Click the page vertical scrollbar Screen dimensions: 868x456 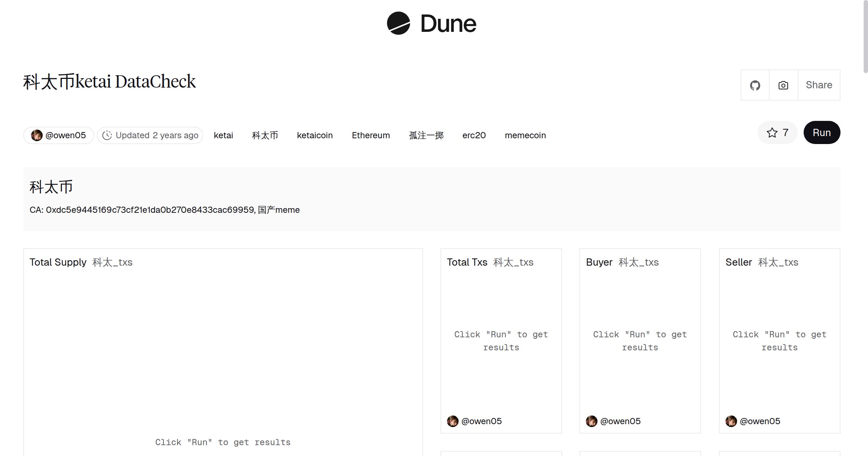point(865,36)
